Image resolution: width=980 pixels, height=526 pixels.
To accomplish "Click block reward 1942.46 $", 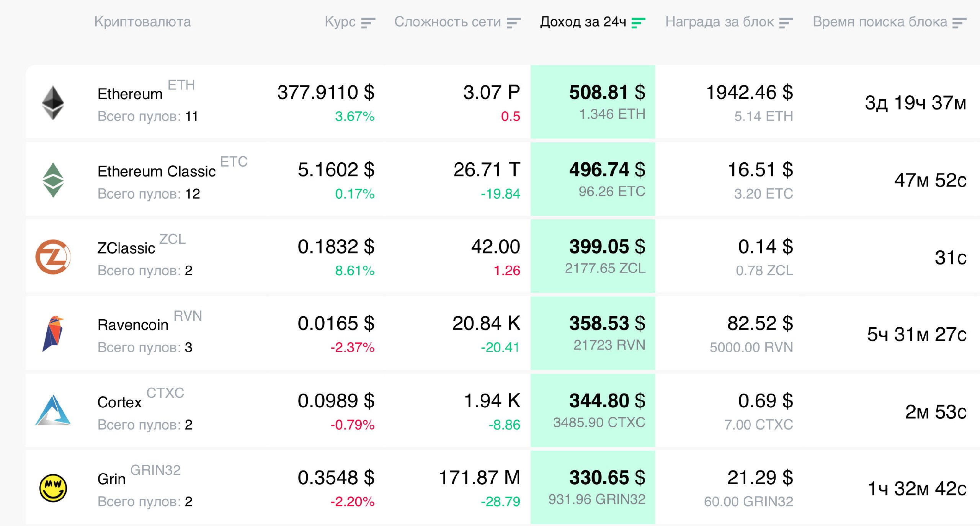I will pos(749,92).
